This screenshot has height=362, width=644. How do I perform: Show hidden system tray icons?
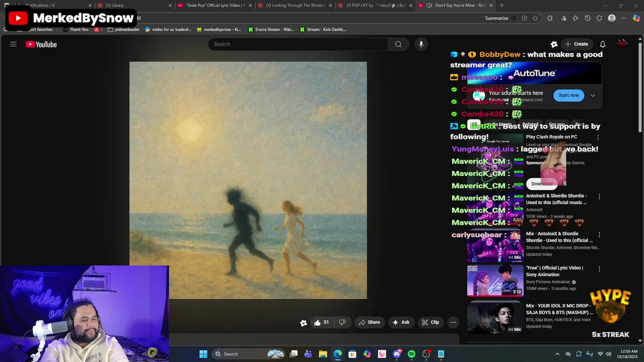[x=557, y=354]
